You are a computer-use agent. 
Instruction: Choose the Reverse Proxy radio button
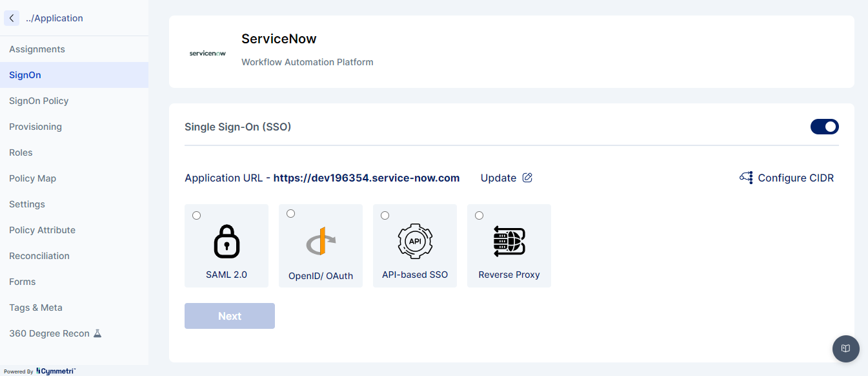479,215
